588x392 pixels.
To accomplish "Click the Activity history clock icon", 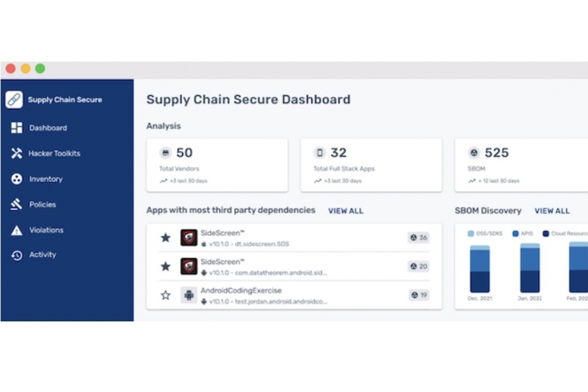I will [16, 255].
